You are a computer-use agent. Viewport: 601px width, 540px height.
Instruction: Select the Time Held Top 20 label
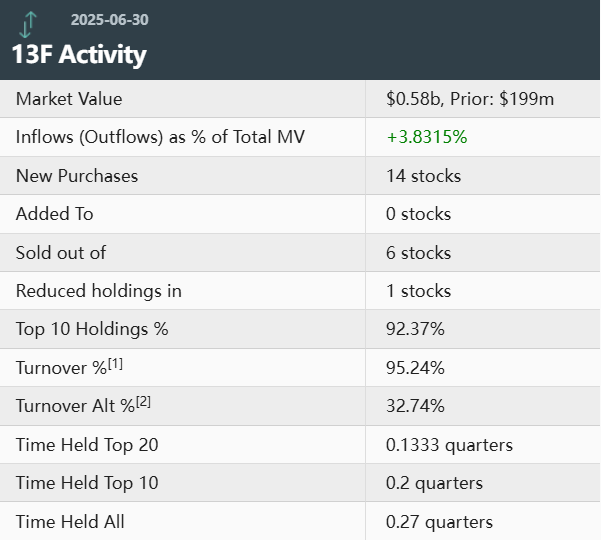(x=87, y=445)
